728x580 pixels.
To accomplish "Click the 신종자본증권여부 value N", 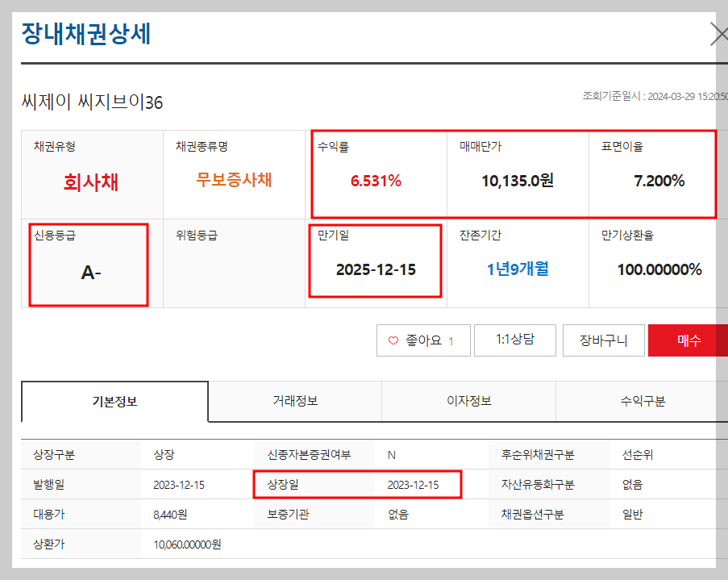I will click(x=391, y=455).
